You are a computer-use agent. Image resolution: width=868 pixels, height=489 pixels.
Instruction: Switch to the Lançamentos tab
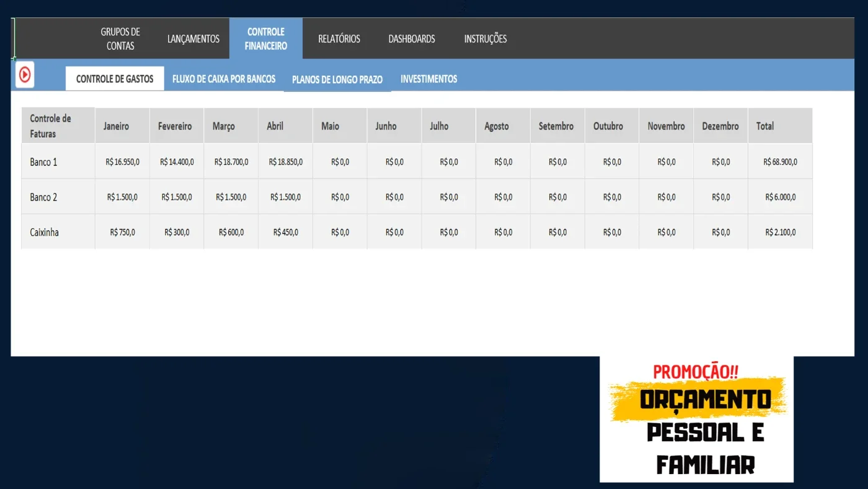click(x=193, y=38)
